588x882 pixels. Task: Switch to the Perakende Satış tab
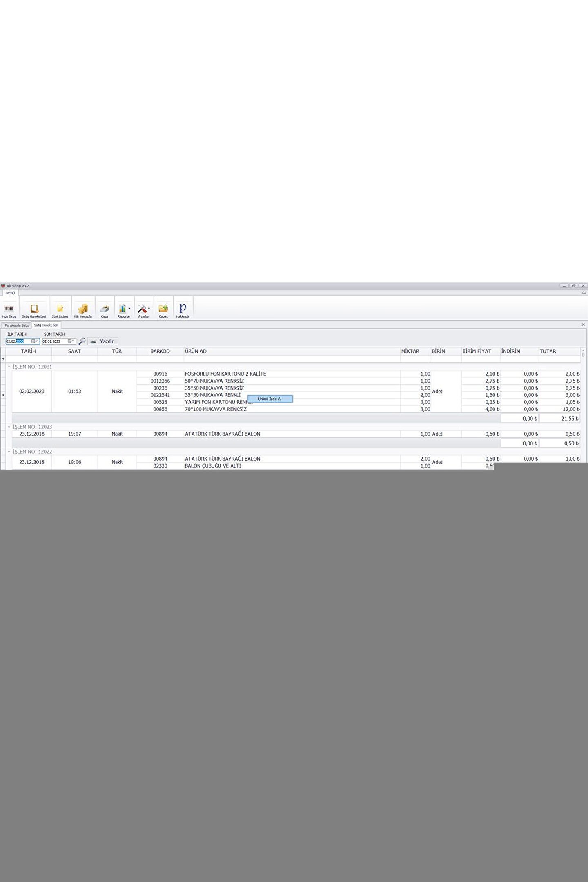coord(17,325)
